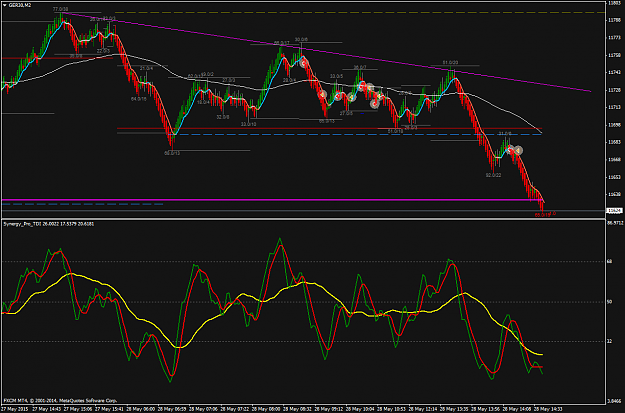Click the 68 level on TDI scale
This screenshot has width=625, height=413.
coord(609,262)
